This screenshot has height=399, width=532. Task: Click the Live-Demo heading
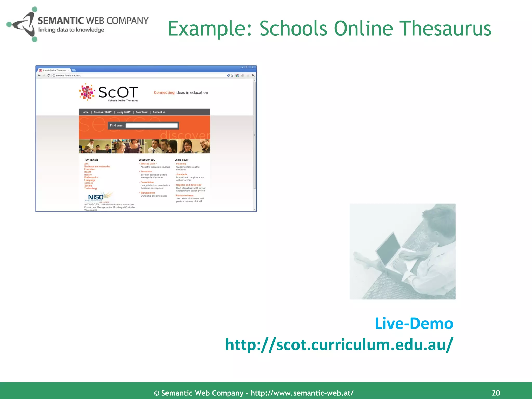tap(414, 324)
